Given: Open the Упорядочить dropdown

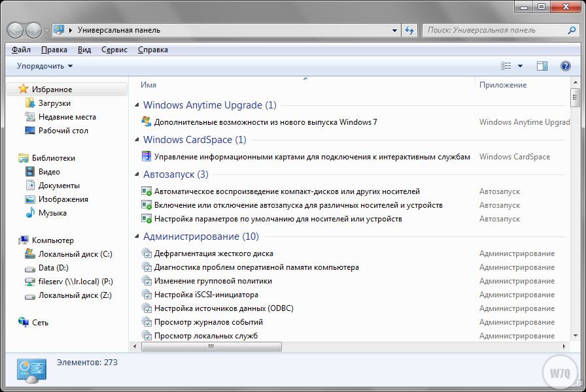Looking at the screenshot, I should 44,66.
